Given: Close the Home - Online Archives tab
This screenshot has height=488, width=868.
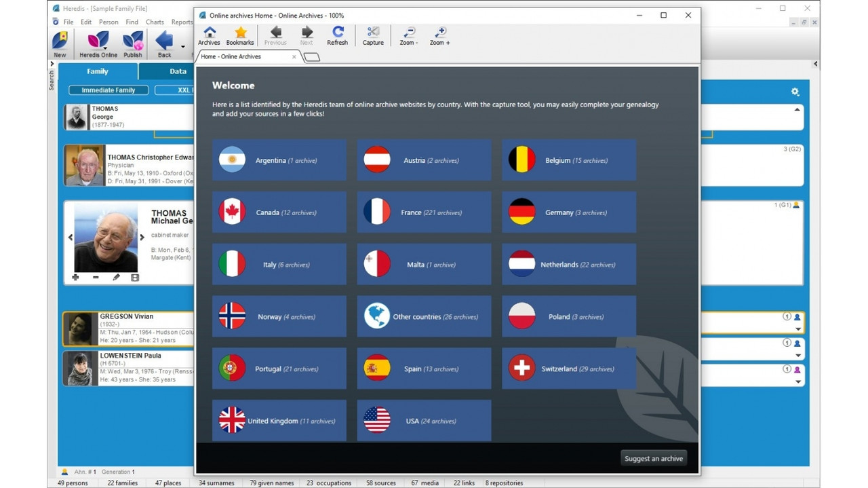Looking at the screenshot, I should click(294, 57).
